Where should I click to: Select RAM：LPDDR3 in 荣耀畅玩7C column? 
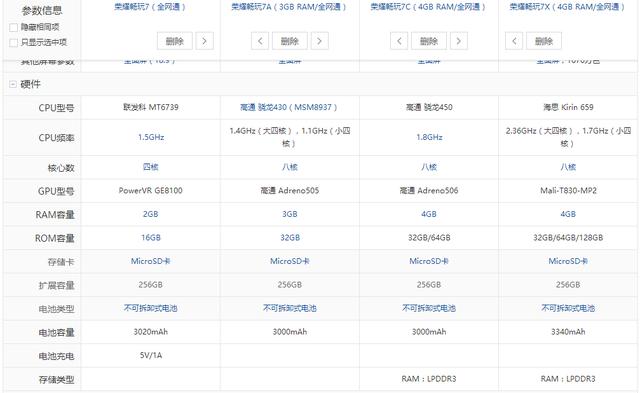(429, 379)
